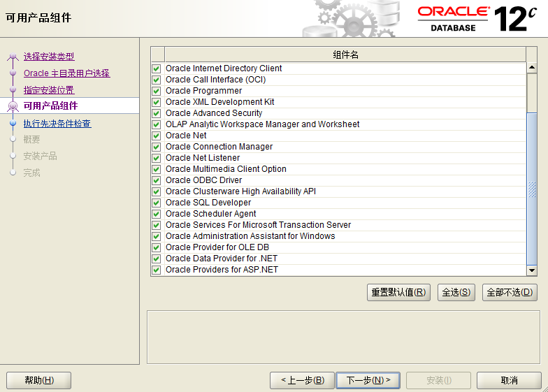Image resolution: width=548 pixels, height=392 pixels.
Task: Toggle OLAP Analytic Workspace Manager checkbox
Action: [157, 124]
